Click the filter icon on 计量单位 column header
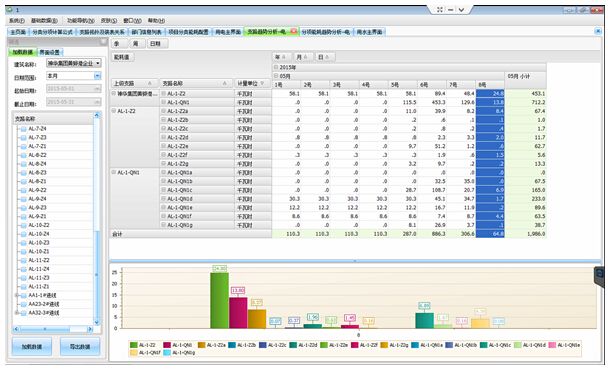611x371 pixels. pos(262,83)
